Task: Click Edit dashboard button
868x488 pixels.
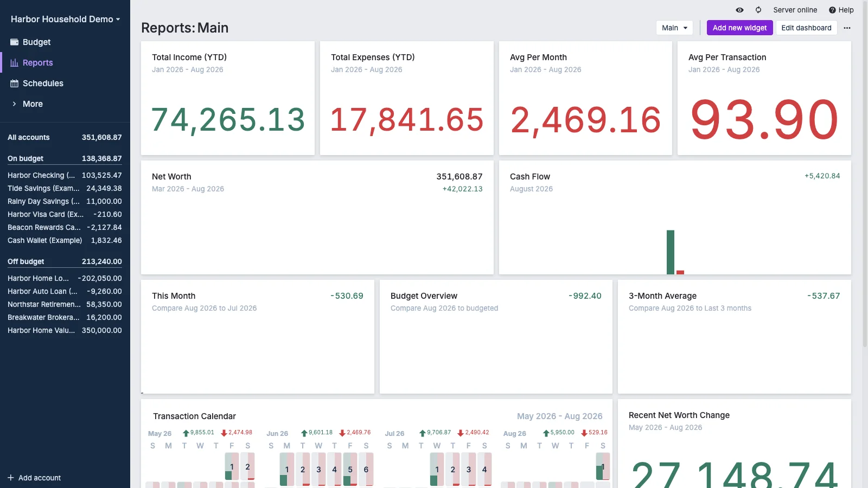Action: (806, 28)
